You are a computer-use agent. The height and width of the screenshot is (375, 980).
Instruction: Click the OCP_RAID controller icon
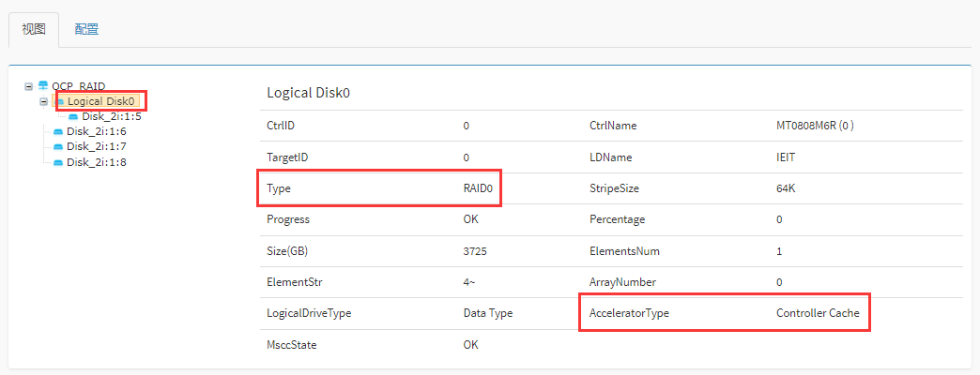click(x=42, y=85)
